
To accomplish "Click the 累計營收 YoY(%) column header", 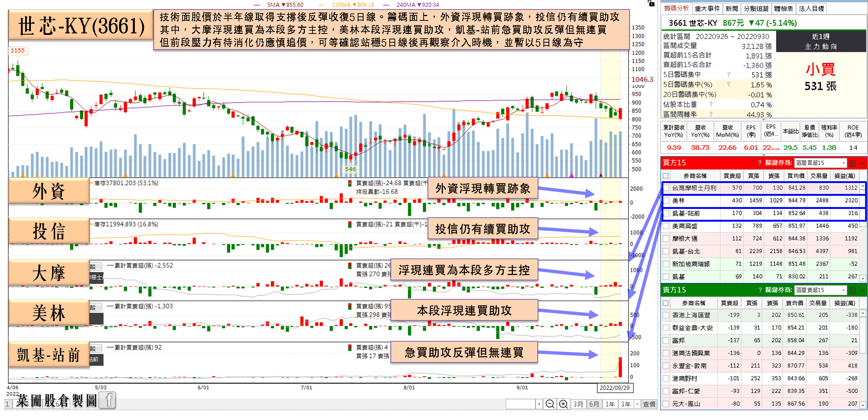I will point(673,131).
